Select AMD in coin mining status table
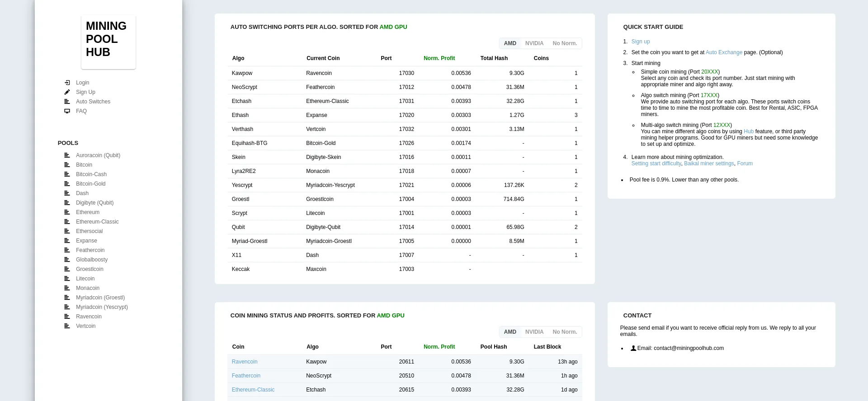 click(x=510, y=332)
